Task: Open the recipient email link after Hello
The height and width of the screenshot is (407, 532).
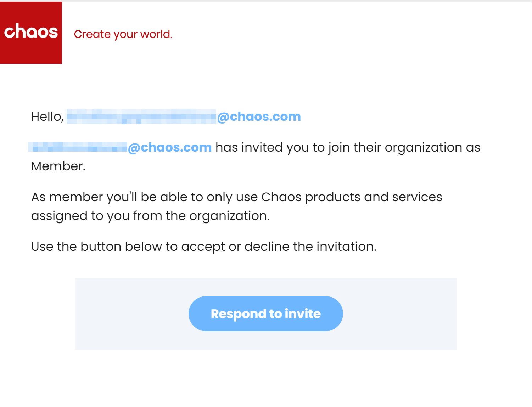Action: tap(184, 117)
